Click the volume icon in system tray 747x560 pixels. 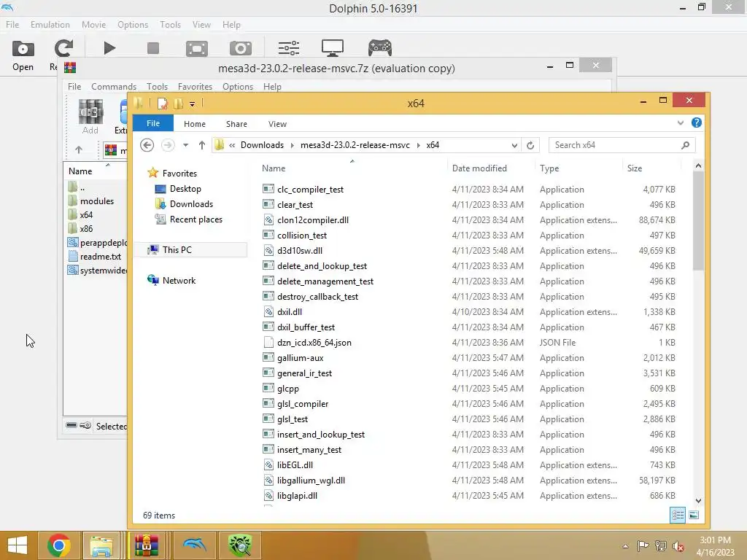[678, 545]
